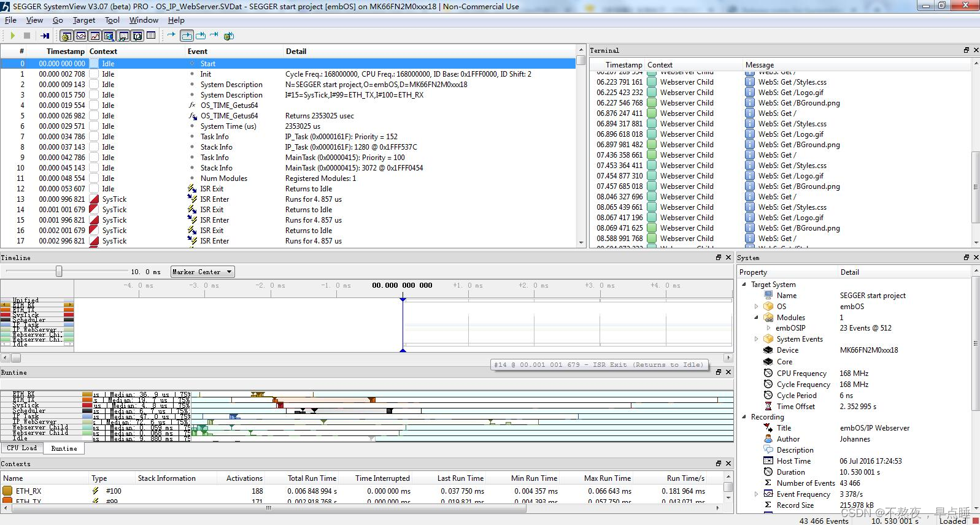Click the Time Offset hourglass icon

768,406
